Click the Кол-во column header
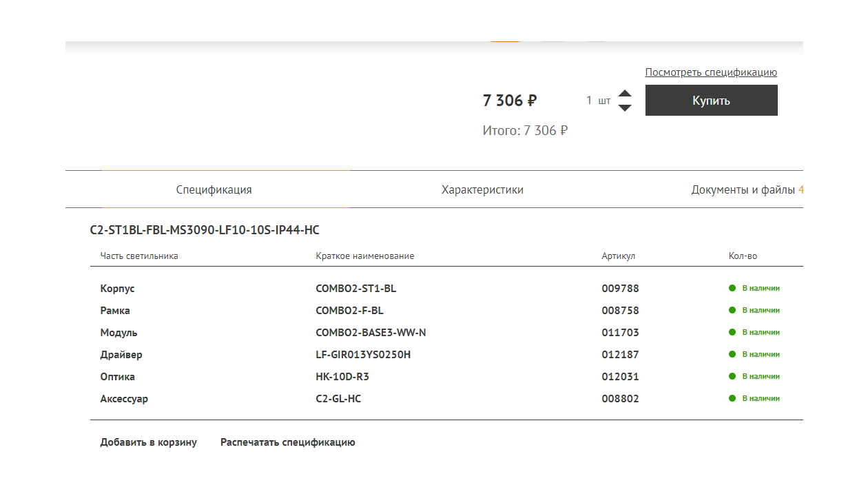 coord(743,256)
